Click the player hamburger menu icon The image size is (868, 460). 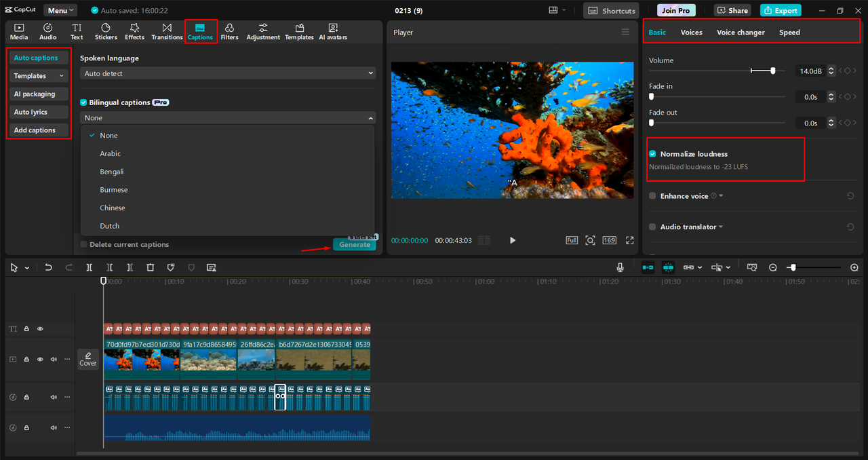point(625,32)
